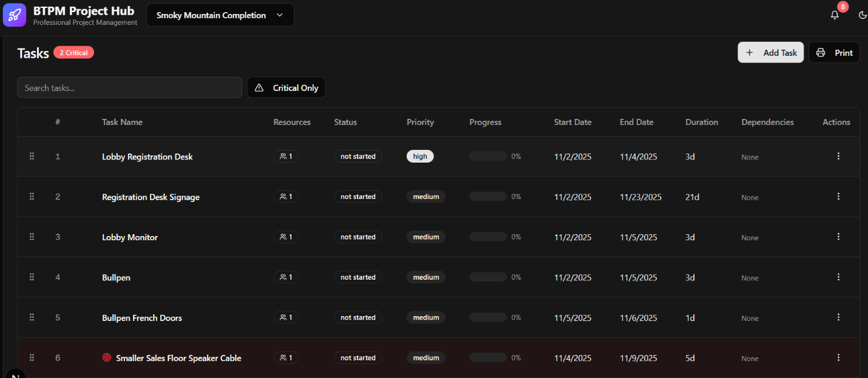Grab the drag handle for Lobby Registration Desk

pyautogui.click(x=32, y=157)
